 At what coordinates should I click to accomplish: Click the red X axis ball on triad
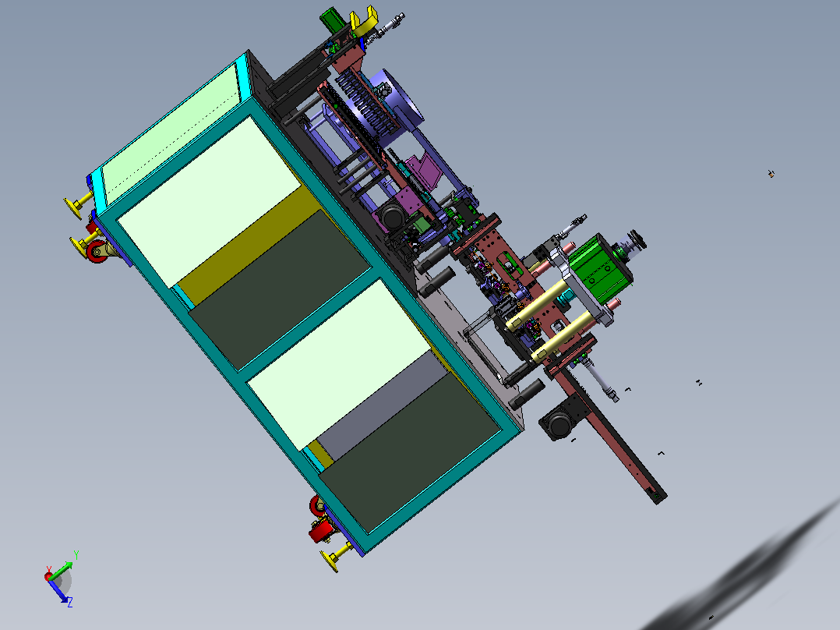(x=48, y=577)
